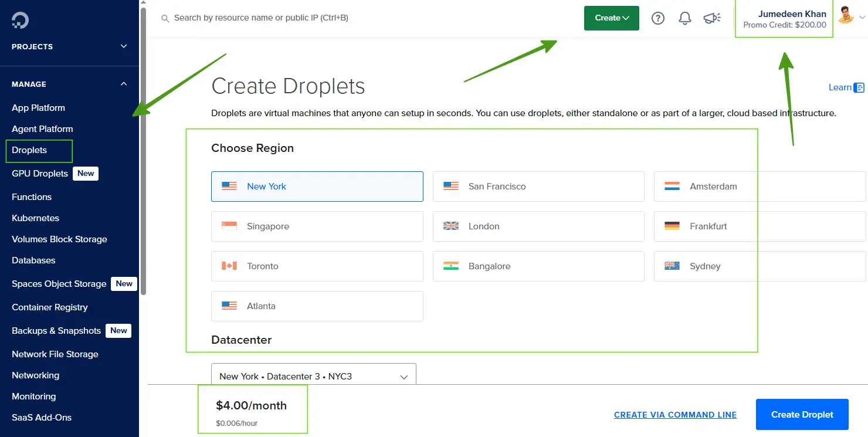Viewport: 868px width, 437px height.
Task: Open the Kubernetes sidebar item
Action: [x=36, y=218]
